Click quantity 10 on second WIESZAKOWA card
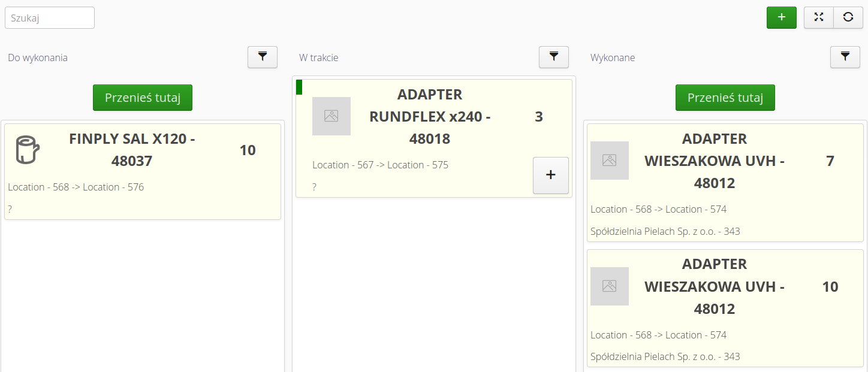868x372 pixels. point(830,287)
